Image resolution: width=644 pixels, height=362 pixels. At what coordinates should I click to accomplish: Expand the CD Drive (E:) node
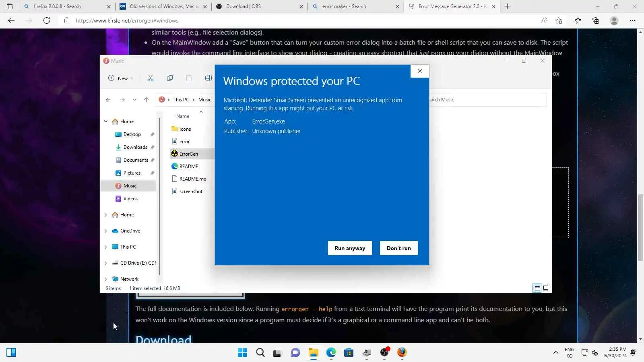click(x=105, y=263)
